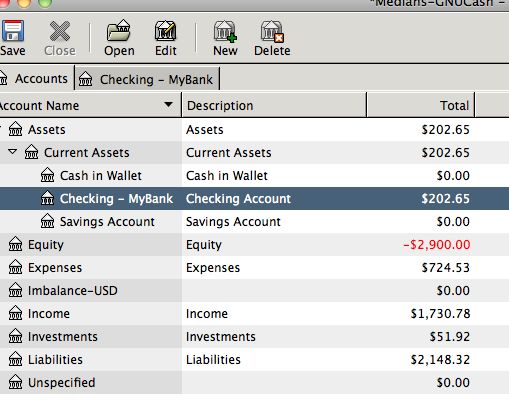Click the bank icon beside Savings Account
This screenshot has height=415, width=509.
click(47, 221)
